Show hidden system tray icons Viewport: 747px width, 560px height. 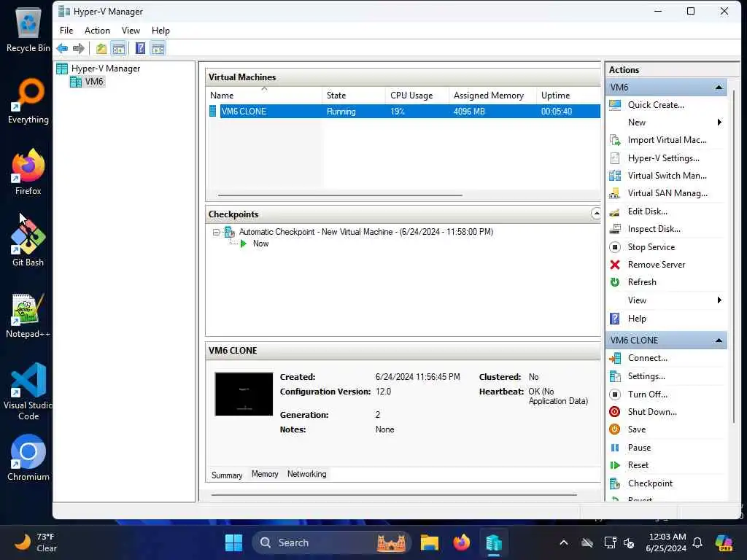click(x=564, y=542)
